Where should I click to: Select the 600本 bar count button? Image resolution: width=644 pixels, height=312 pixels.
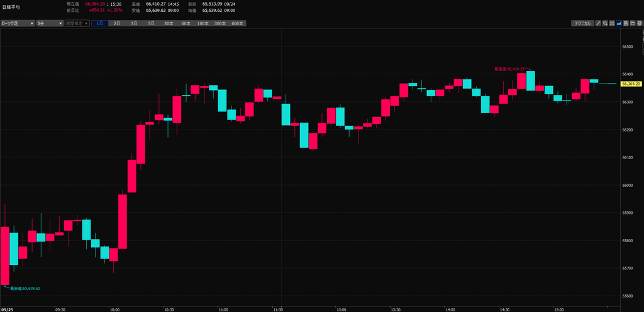point(237,24)
